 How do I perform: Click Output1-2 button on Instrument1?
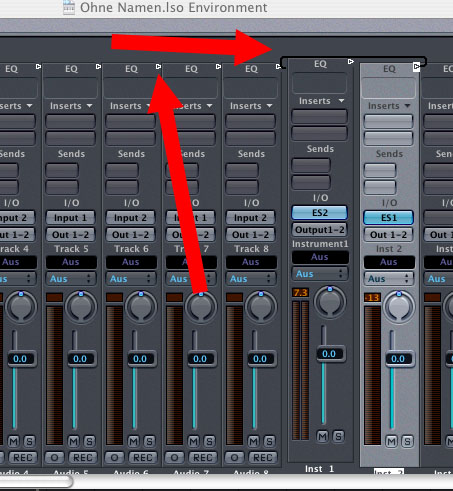[319, 230]
